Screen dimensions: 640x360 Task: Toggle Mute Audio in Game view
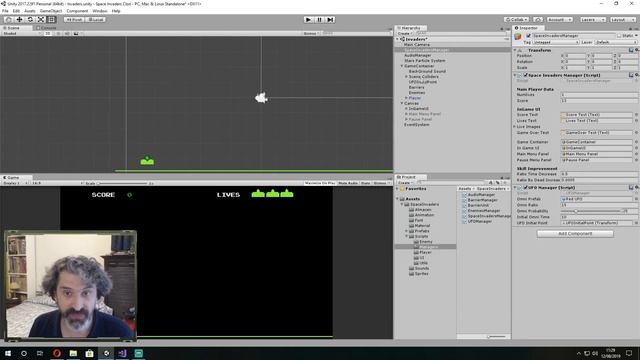(x=348, y=183)
